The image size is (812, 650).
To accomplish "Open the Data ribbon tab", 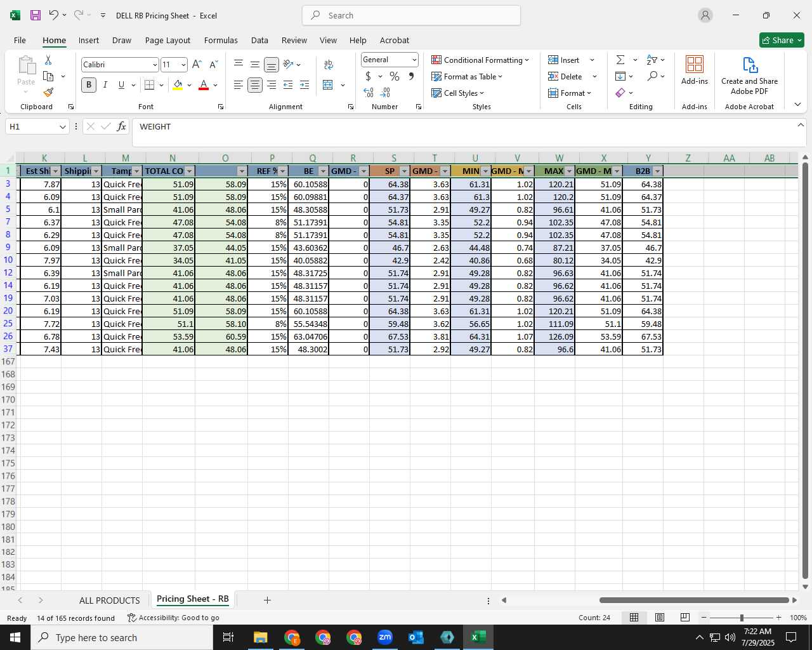I will point(259,40).
